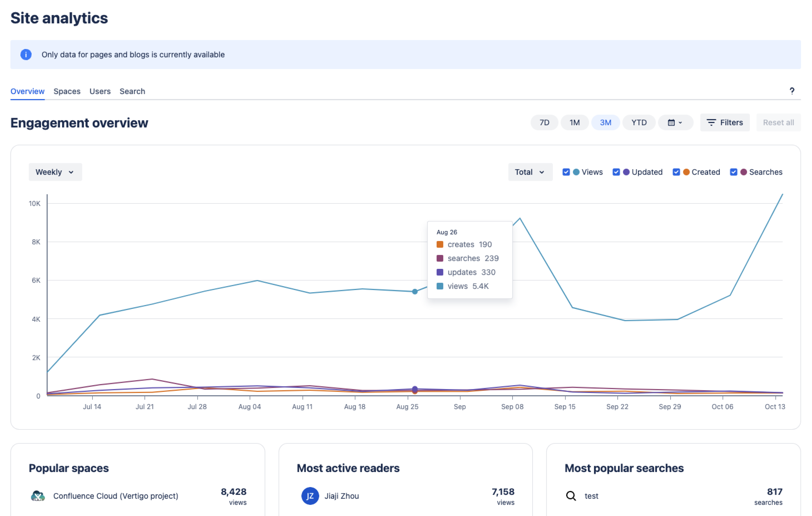Open the calendar date picker dropdown
Image resolution: width=812 pixels, height=516 pixels.
point(674,123)
